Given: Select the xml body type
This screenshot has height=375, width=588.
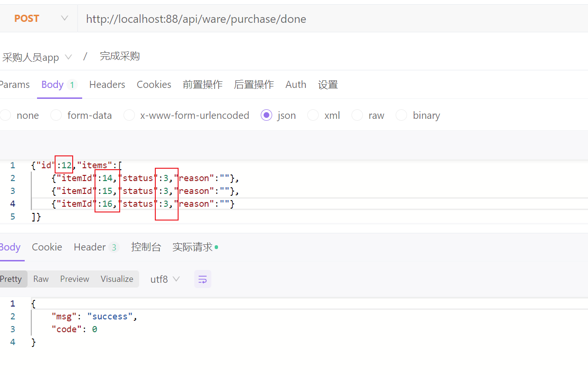Looking at the screenshot, I should [x=324, y=115].
